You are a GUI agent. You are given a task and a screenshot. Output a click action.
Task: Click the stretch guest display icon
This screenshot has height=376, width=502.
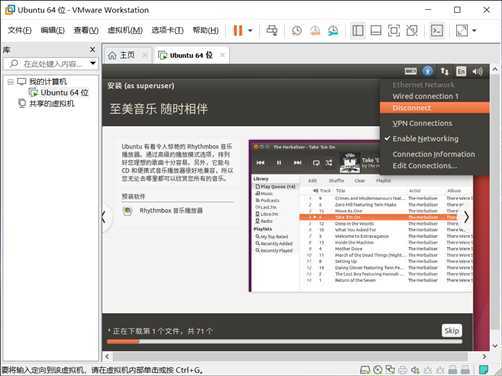tap(462, 31)
